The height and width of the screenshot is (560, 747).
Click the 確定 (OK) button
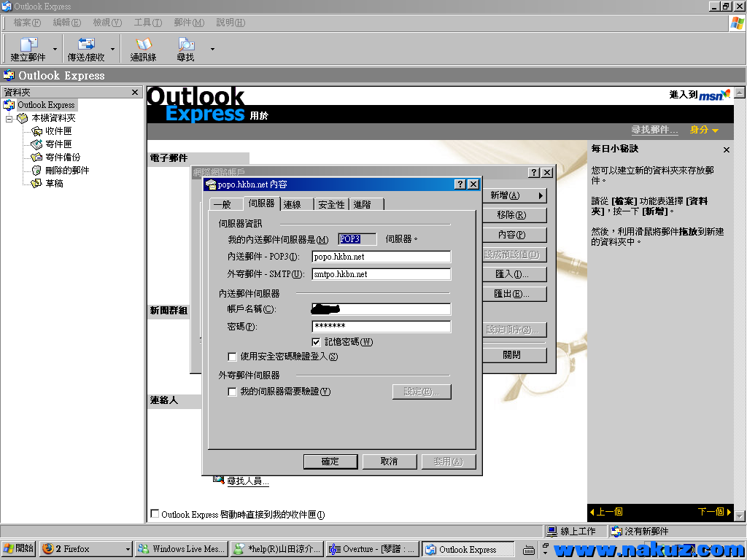(330, 462)
